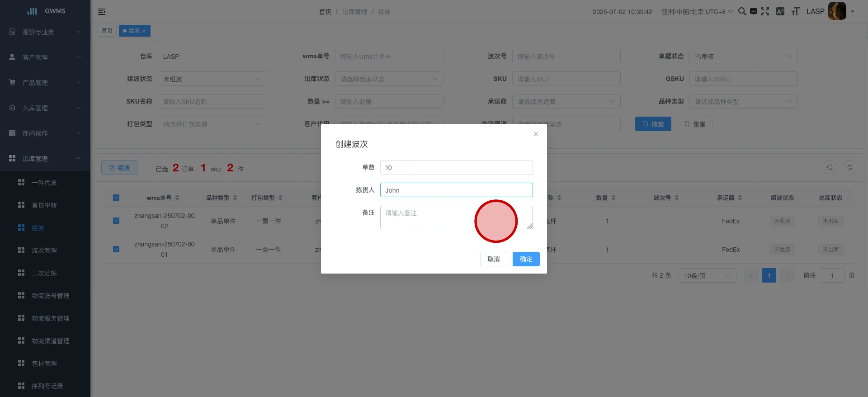Image resolution: width=868 pixels, height=397 pixels.
Task: Expand the 10条/页 page size dropdown
Action: point(707,275)
